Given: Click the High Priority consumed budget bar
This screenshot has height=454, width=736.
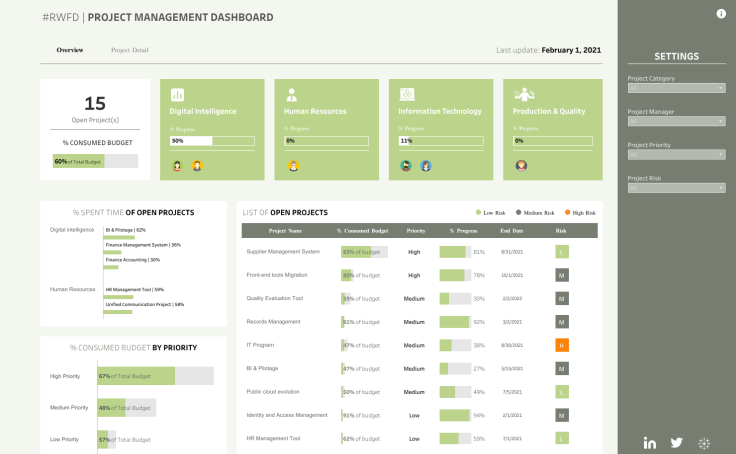Looking at the screenshot, I should pyautogui.click(x=136, y=376).
